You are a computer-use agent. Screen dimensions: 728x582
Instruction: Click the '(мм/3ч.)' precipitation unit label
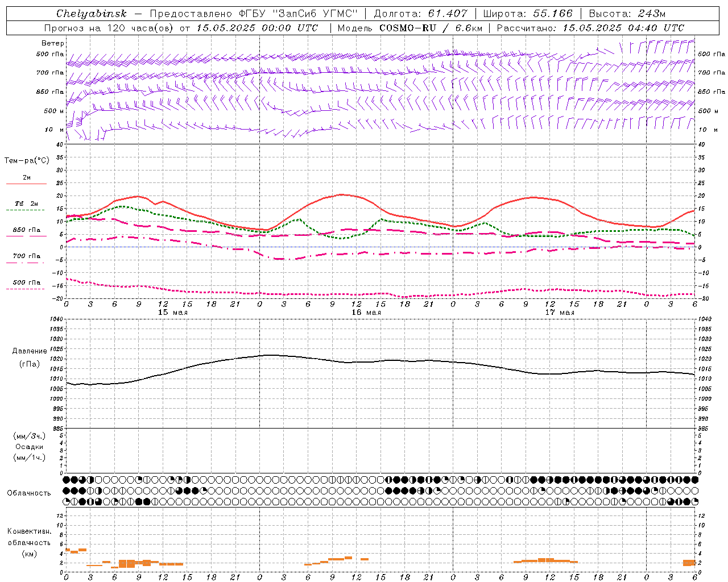29,436
